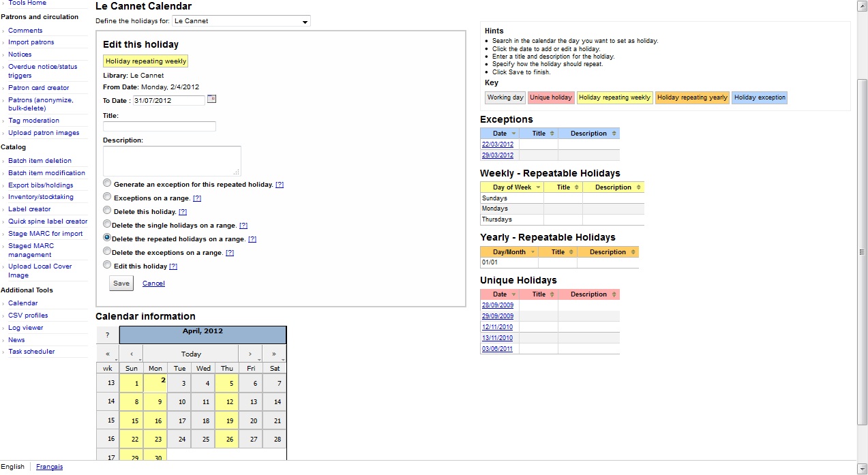The width and height of the screenshot is (868, 475).
Task: Click into the Title text field
Action: 160,127
